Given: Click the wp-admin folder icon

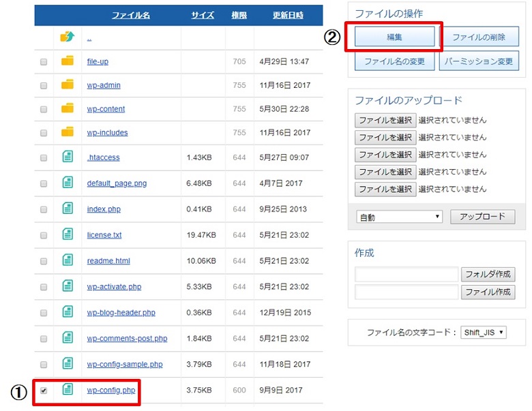Looking at the screenshot, I should tap(67, 84).
